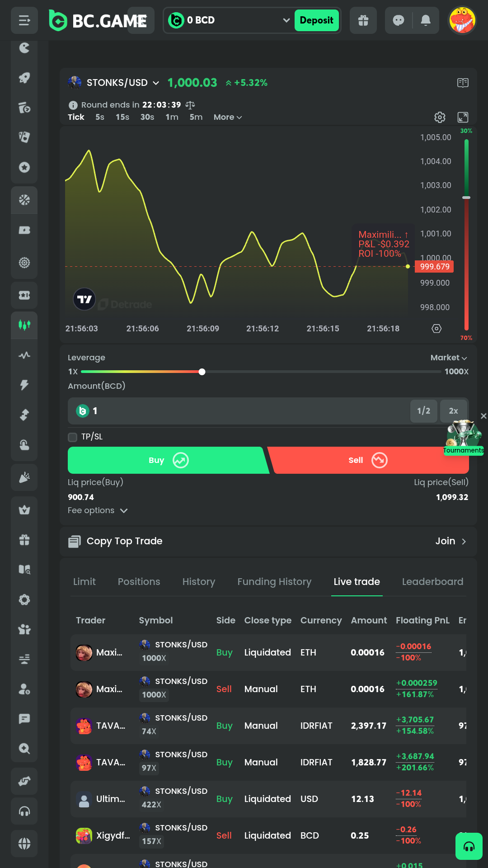
Task: Click the long/short ratio bar marker
Action: click(466, 198)
